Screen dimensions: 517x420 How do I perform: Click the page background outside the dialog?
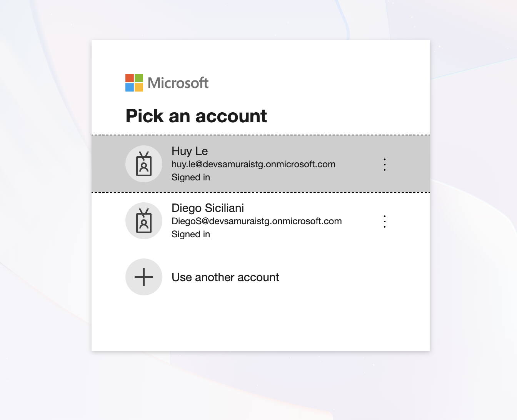[46, 192]
